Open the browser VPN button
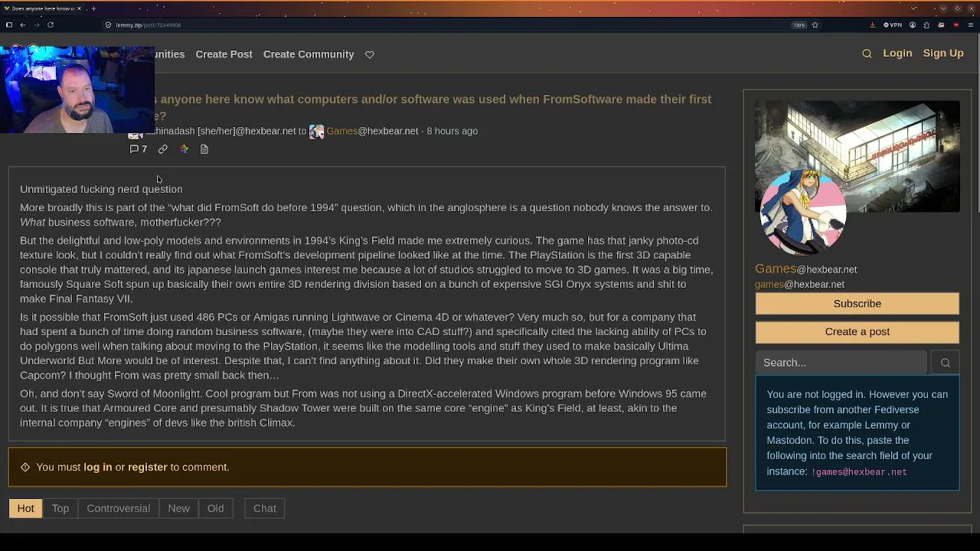This screenshot has width=980, height=551. [x=893, y=24]
